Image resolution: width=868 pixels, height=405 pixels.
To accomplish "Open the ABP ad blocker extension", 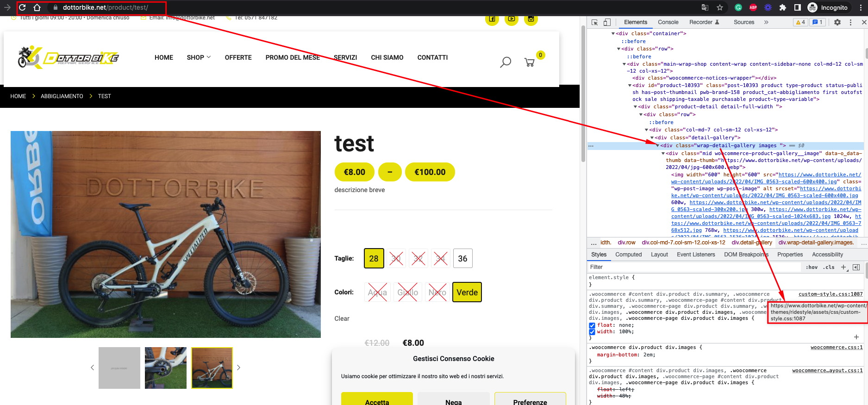I will tap(753, 7).
